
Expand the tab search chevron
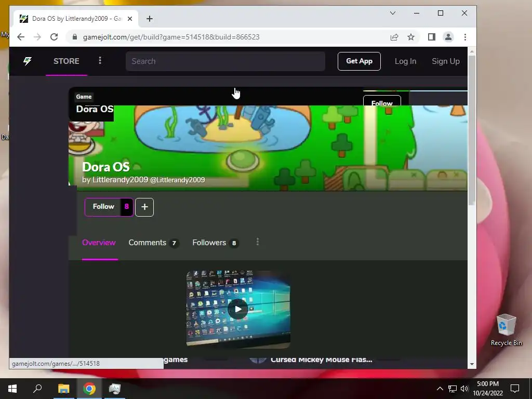pyautogui.click(x=393, y=13)
